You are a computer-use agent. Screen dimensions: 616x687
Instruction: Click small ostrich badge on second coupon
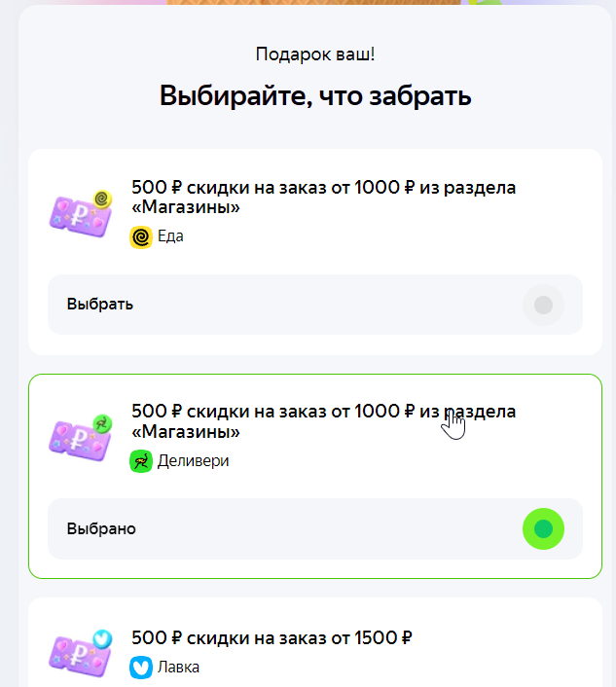[102, 423]
